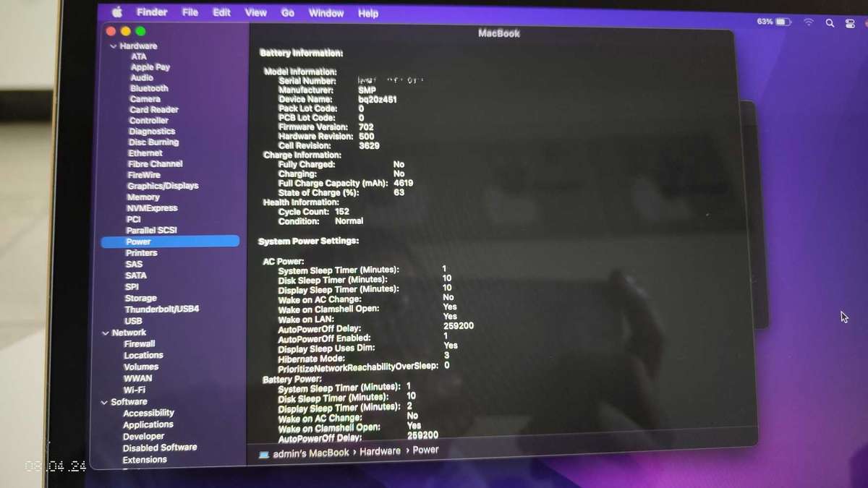
Task: Click the MacBook icon in path bar
Action: click(x=264, y=454)
